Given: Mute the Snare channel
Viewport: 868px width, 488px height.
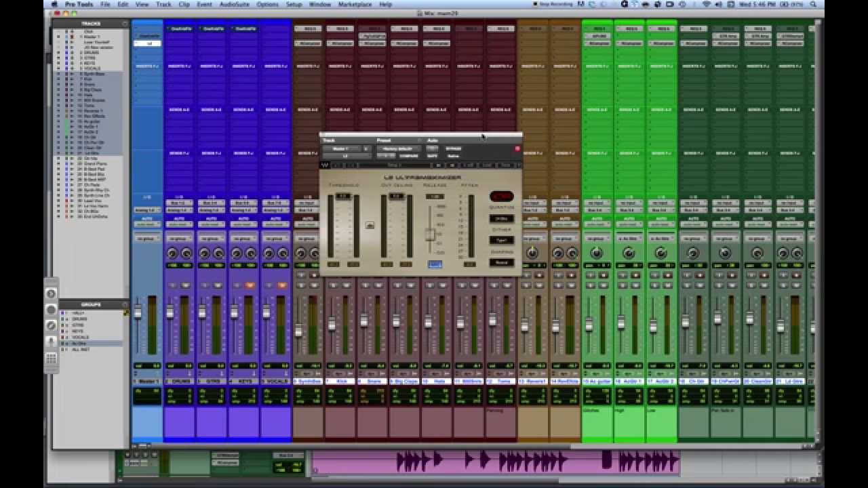Looking at the screenshot, I should (x=378, y=285).
